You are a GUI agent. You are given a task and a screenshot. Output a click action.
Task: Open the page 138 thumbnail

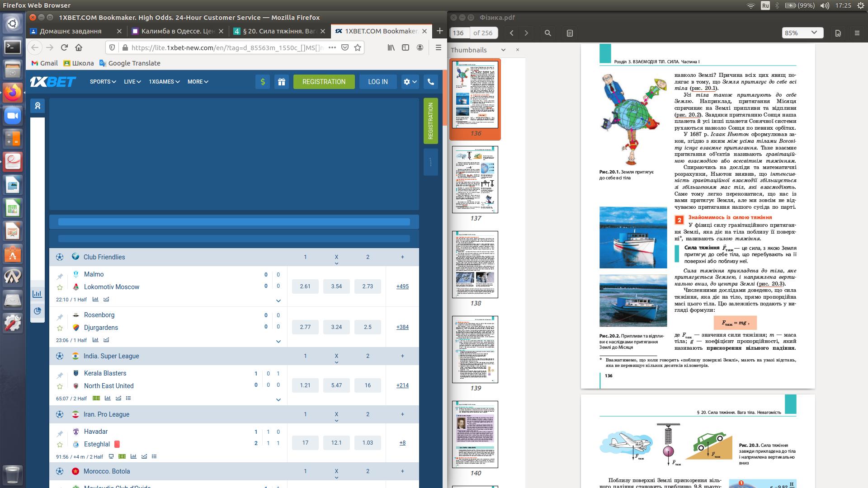(475, 264)
